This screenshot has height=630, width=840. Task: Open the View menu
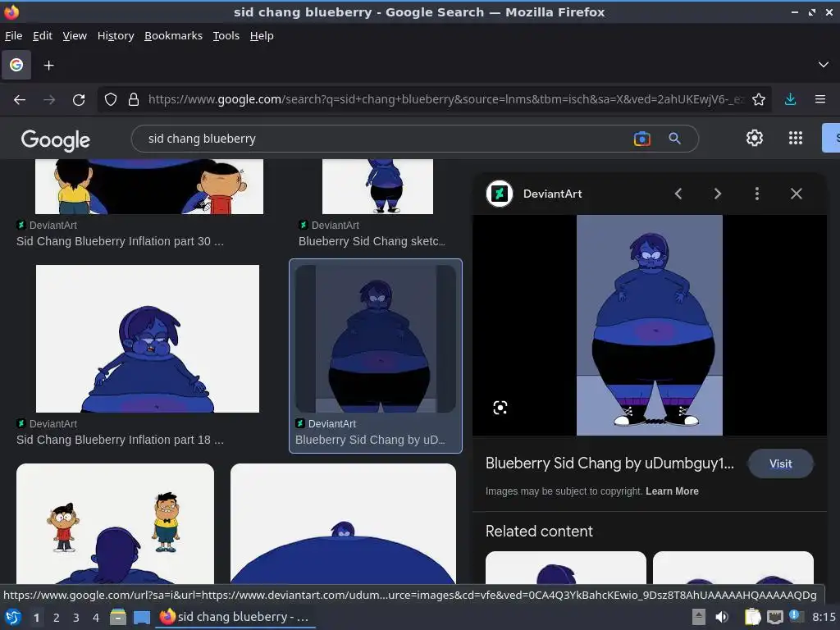pyautogui.click(x=75, y=36)
